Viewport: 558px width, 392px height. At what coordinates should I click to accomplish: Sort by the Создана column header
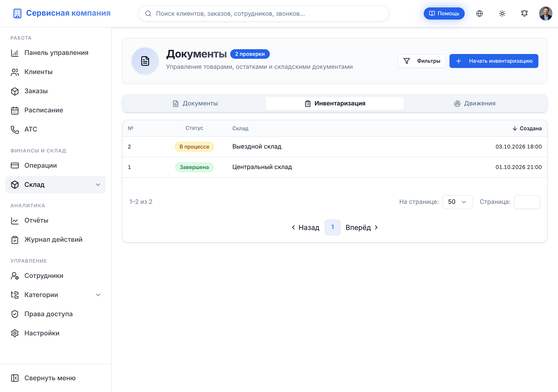[527, 128]
